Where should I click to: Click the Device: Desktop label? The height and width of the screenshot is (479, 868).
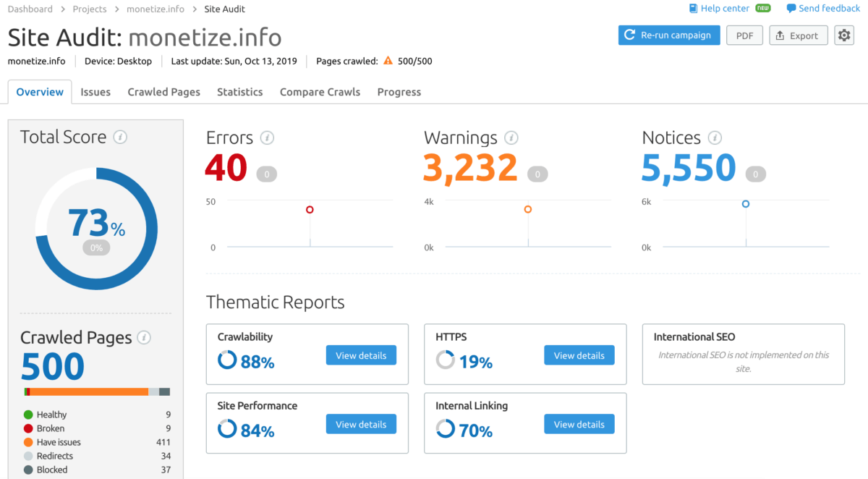pyautogui.click(x=119, y=62)
